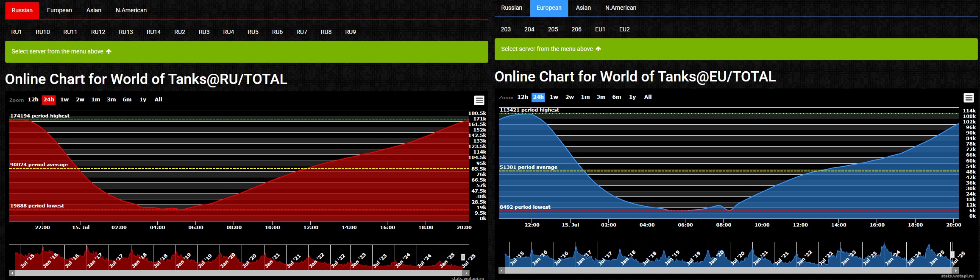Click the EU navigator right scroll arrow
Screen dimensions: 980x280
tap(956, 270)
